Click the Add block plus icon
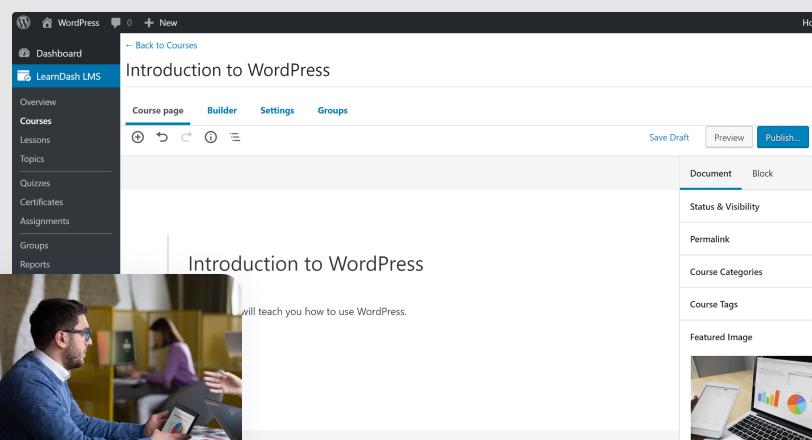The width and height of the screenshot is (812, 440). pos(138,137)
